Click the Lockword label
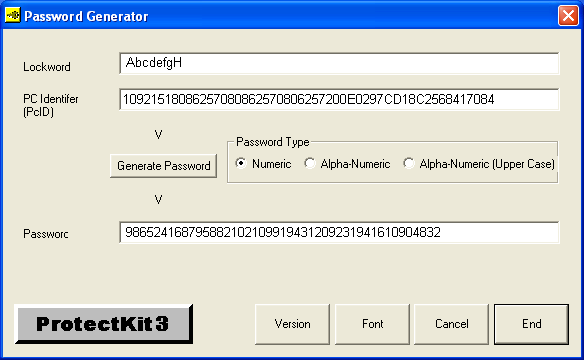Image resolution: width=584 pixels, height=360 pixels. [x=47, y=67]
